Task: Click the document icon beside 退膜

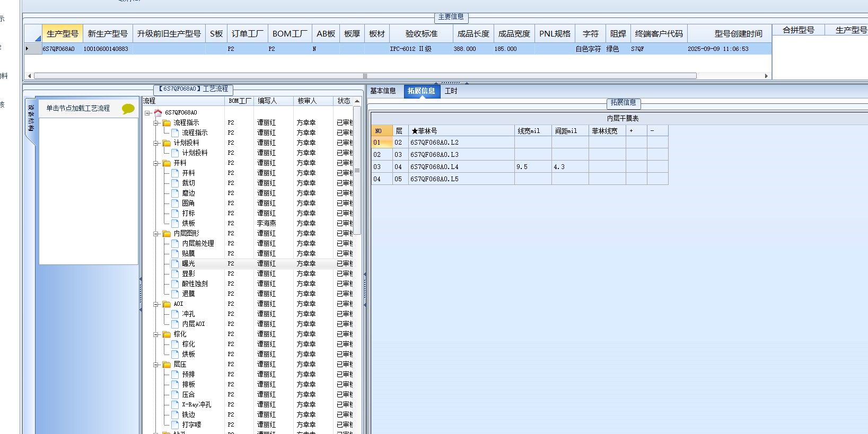Action: tap(175, 294)
